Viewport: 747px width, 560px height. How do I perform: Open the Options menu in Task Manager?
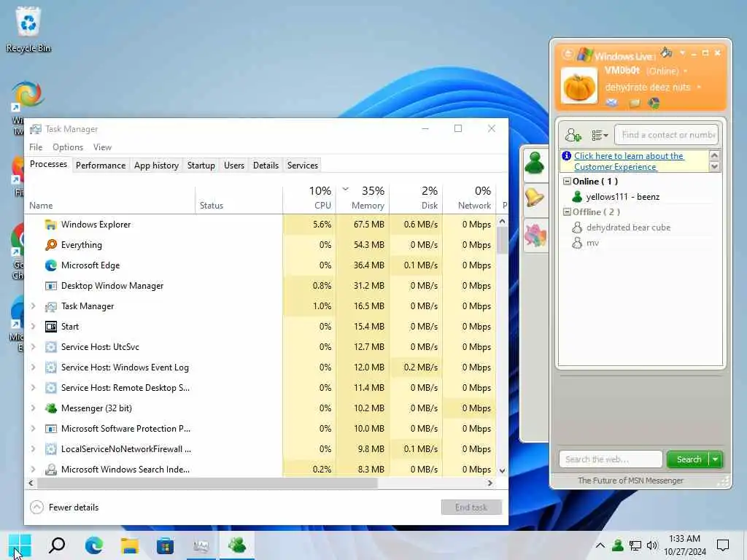[x=68, y=147]
